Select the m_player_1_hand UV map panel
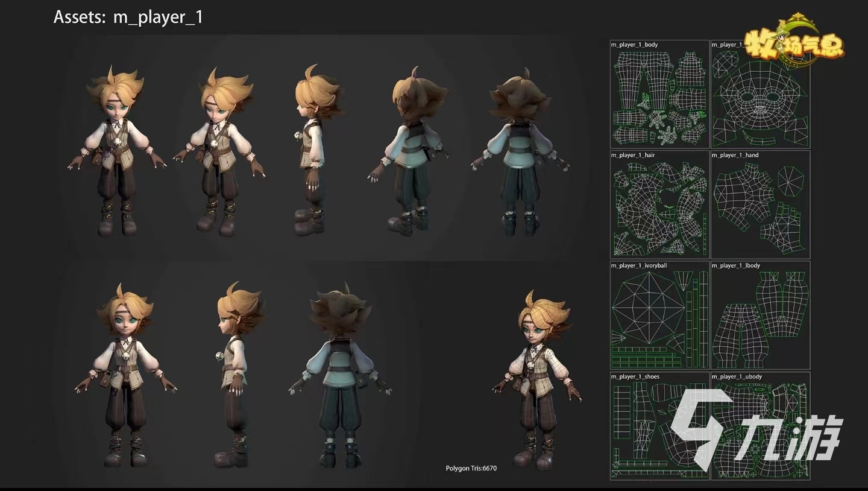 (760, 205)
